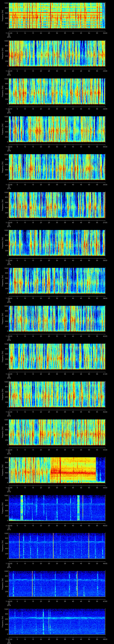Open the spectrogram panel starting at 11:36:00

[57, 205]
